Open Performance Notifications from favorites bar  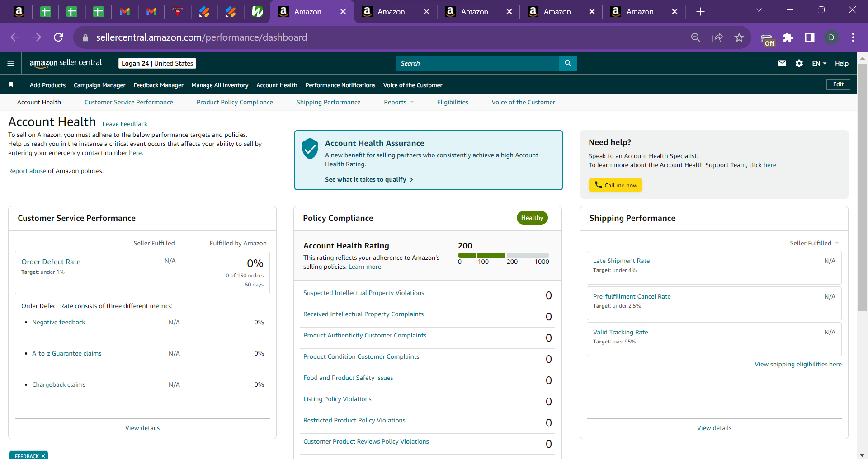pyautogui.click(x=340, y=85)
